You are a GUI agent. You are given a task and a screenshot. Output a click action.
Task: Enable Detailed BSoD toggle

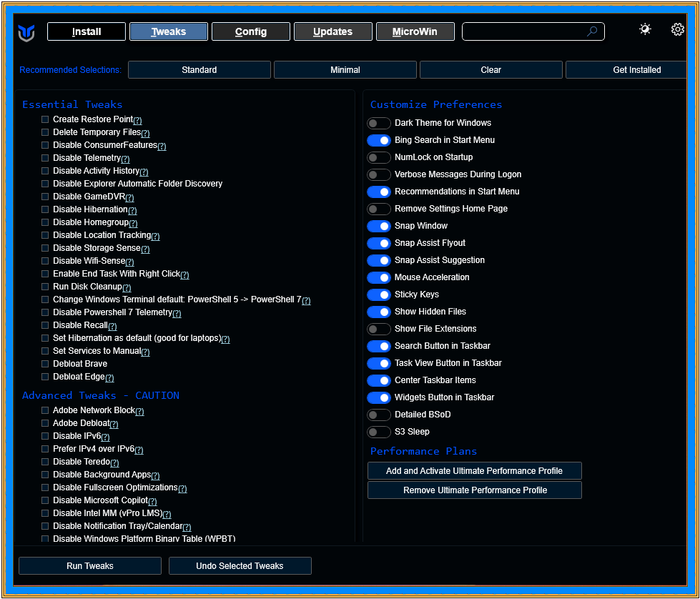point(378,415)
